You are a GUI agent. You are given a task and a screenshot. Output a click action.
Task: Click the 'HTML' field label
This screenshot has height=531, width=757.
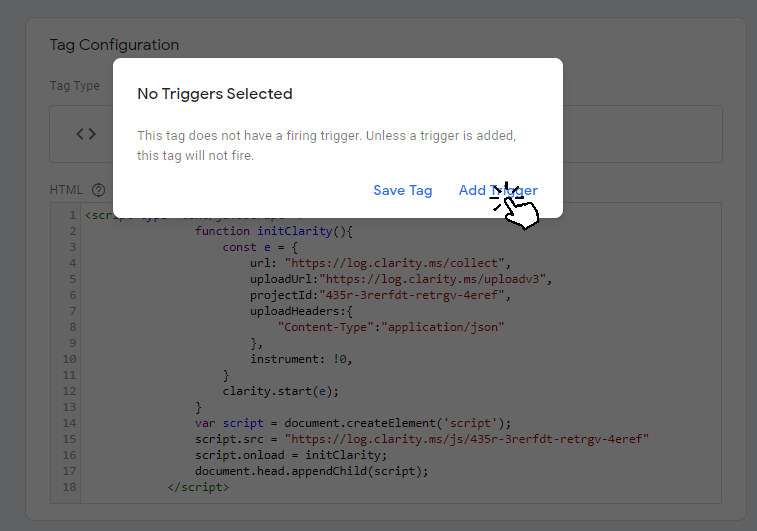(66, 190)
